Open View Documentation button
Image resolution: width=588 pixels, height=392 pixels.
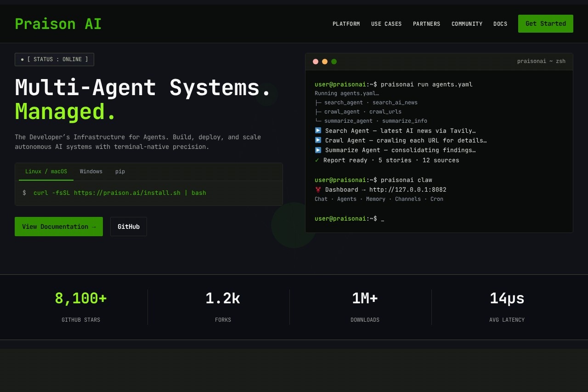click(x=59, y=227)
